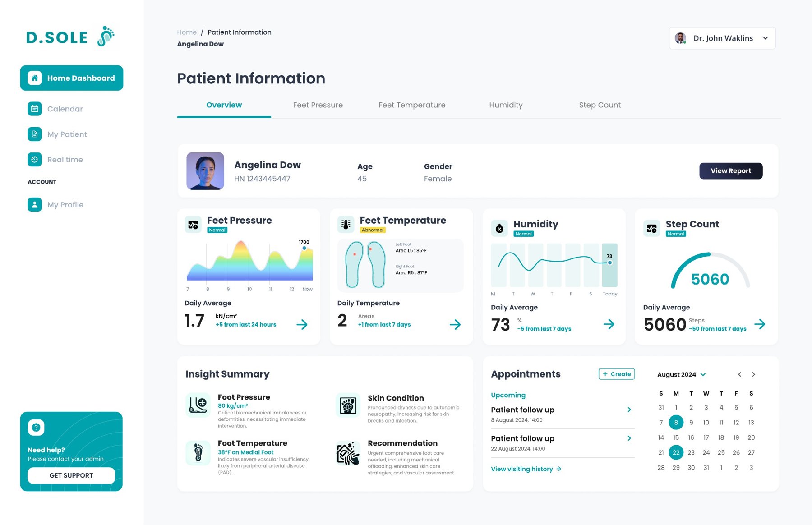
Task: Click the View Report button
Action: (x=731, y=171)
